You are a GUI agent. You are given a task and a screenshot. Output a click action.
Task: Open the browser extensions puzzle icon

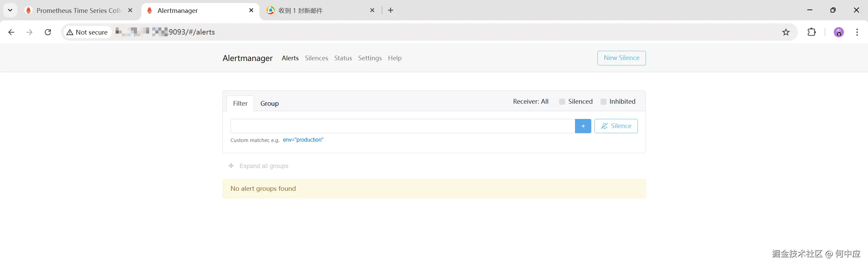(x=811, y=32)
